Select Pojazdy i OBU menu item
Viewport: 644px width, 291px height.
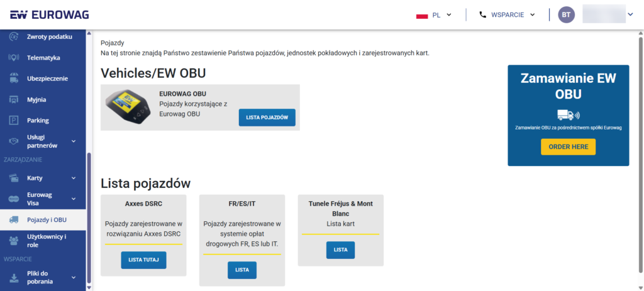(x=43, y=219)
